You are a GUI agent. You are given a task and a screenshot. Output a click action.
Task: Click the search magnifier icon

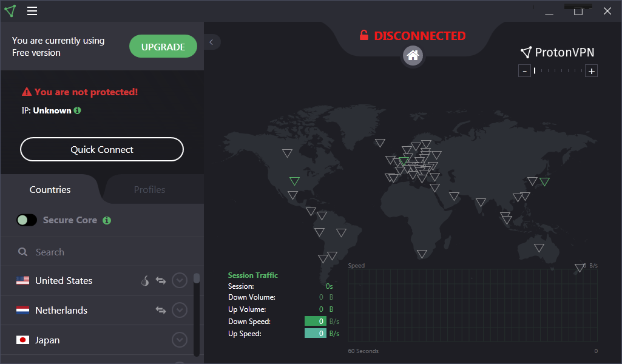point(22,252)
